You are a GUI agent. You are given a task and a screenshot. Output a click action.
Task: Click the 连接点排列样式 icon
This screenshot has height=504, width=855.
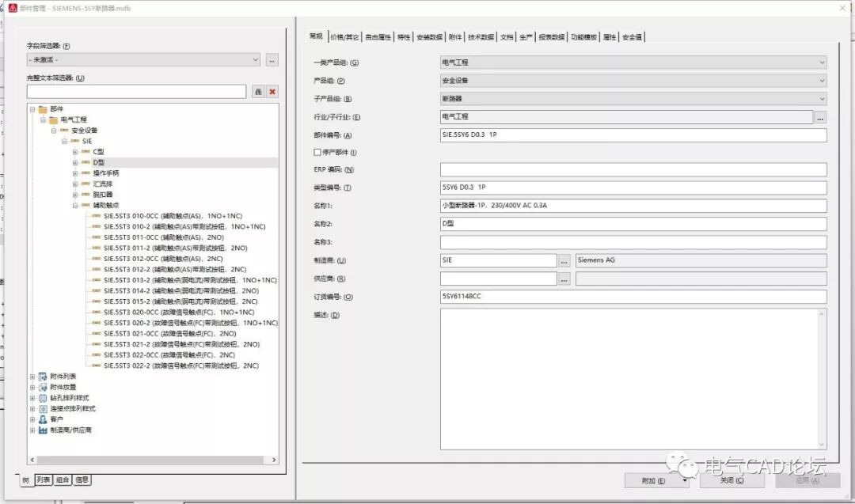pos(43,408)
